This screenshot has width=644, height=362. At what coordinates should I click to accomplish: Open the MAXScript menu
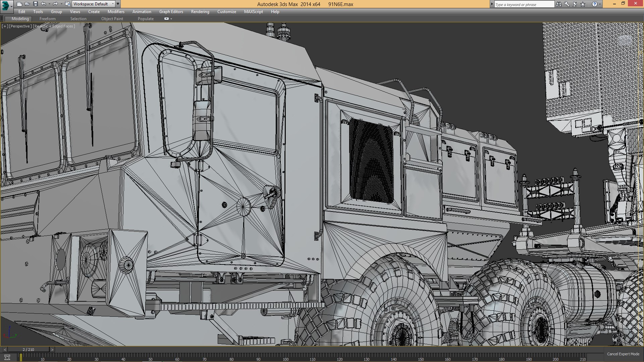coord(254,12)
